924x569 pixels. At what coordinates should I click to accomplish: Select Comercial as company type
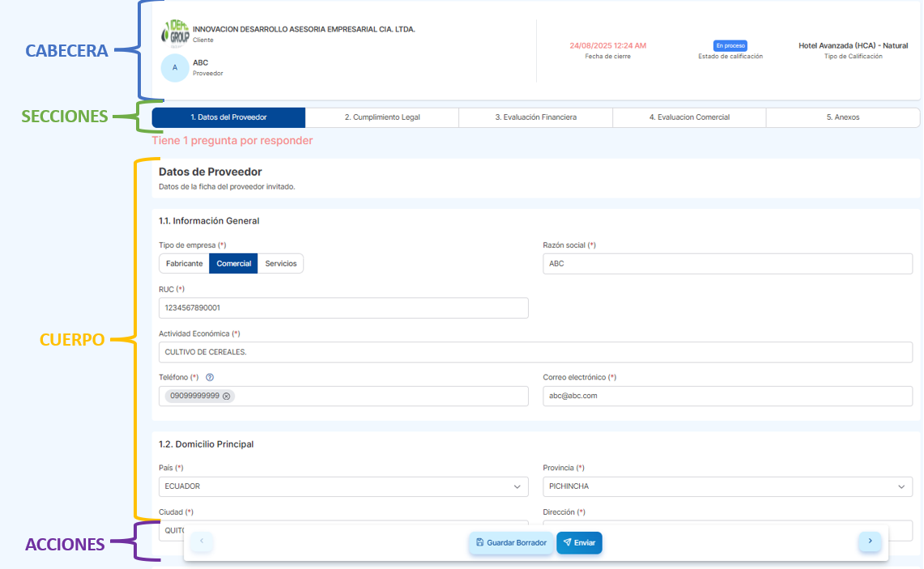pos(233,264)
